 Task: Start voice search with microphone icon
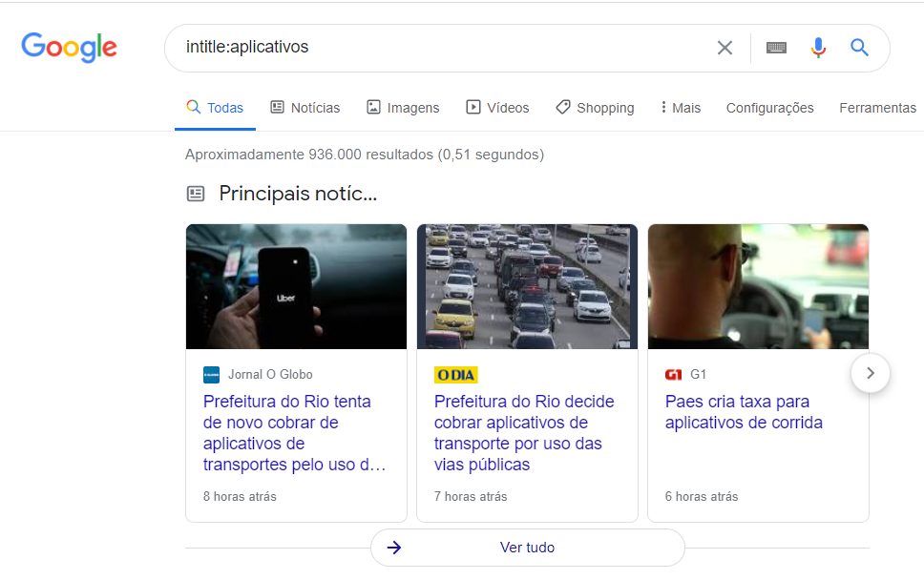tap(818, 48)
